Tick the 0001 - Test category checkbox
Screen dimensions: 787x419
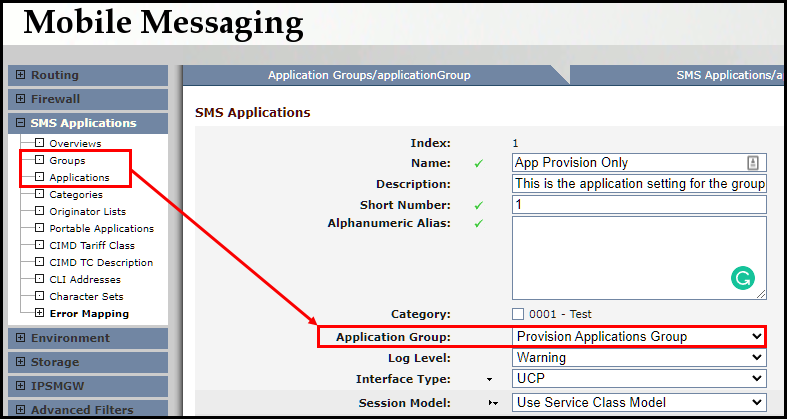click(518, 314)
